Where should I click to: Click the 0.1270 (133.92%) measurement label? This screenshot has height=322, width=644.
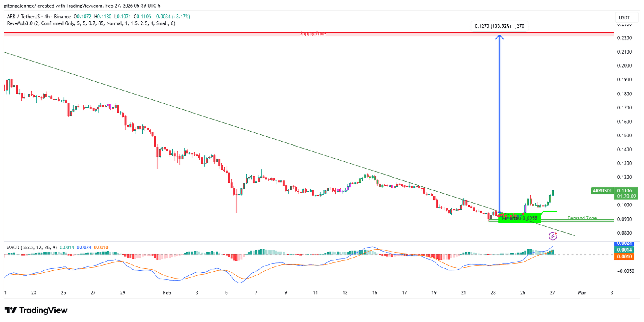(499, 26)
